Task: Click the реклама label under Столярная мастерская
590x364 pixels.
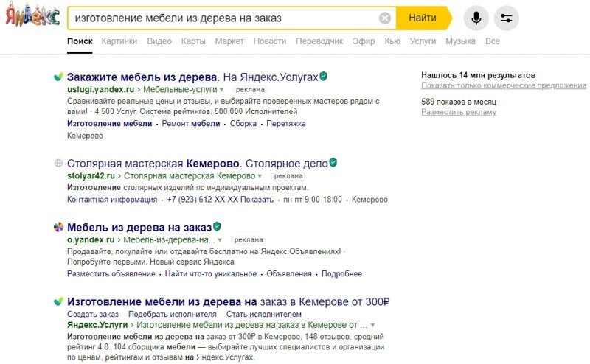Action: (288, 175)
